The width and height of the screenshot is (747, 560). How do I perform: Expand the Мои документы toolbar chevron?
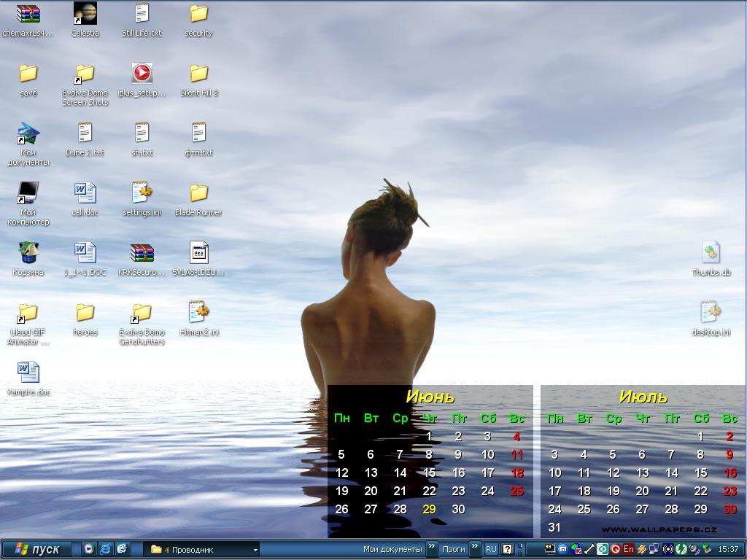point(432,546)
